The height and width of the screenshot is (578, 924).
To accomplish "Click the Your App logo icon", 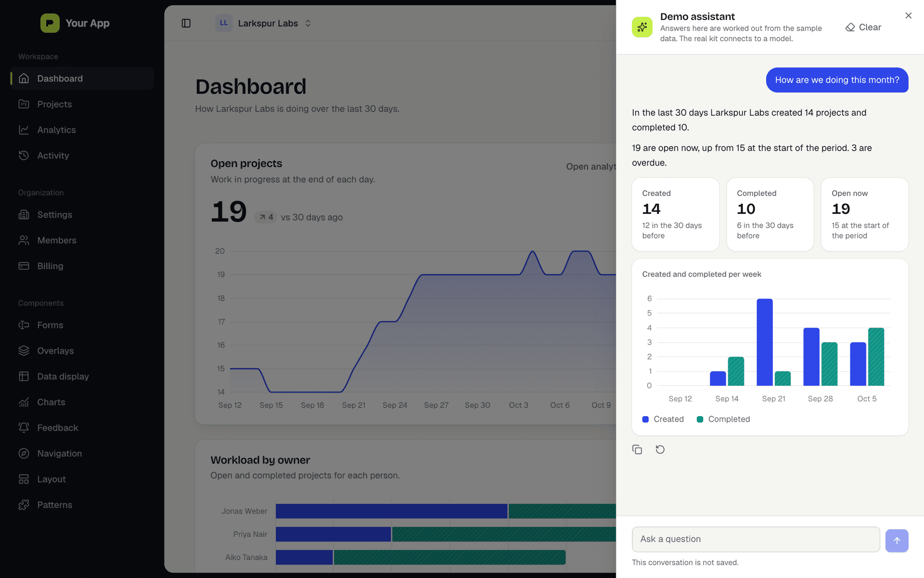I will pyautogui.click(x=50, y=23).
